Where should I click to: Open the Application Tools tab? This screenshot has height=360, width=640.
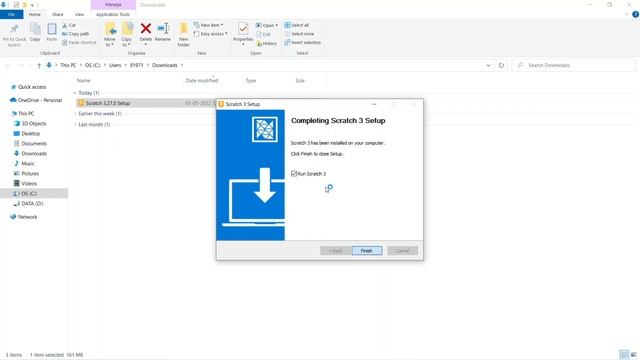[113, 14]
